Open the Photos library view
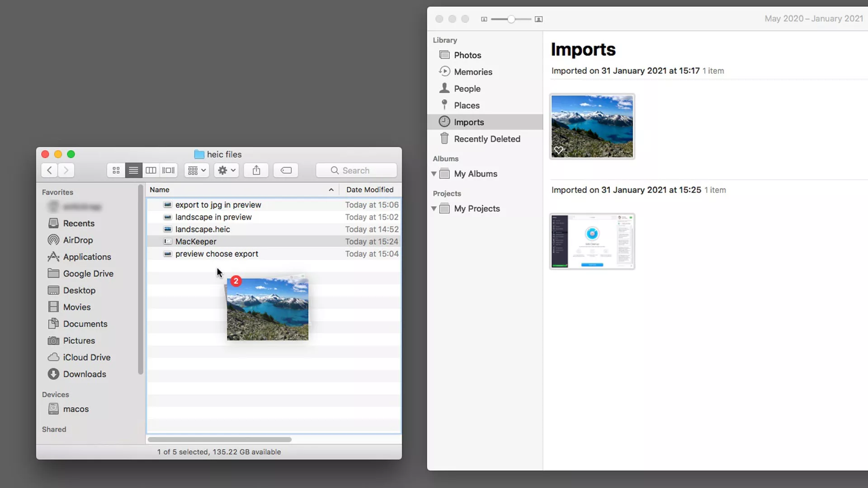 pos(467,55)
